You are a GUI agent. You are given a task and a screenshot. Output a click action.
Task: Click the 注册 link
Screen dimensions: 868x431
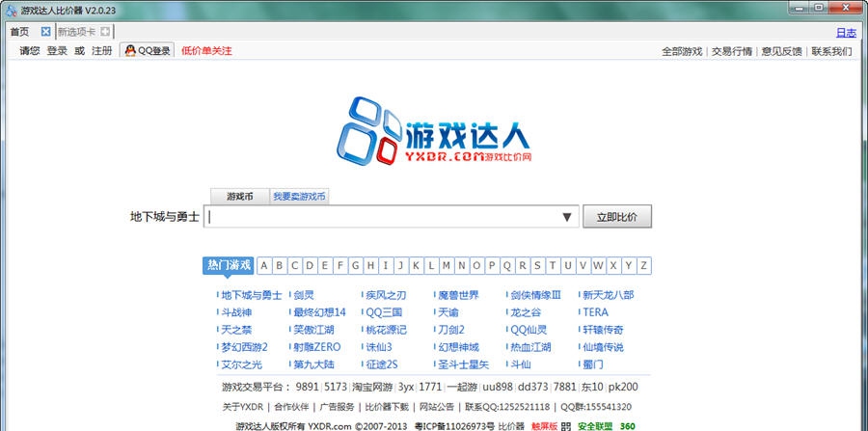click(x=102, y=51)
